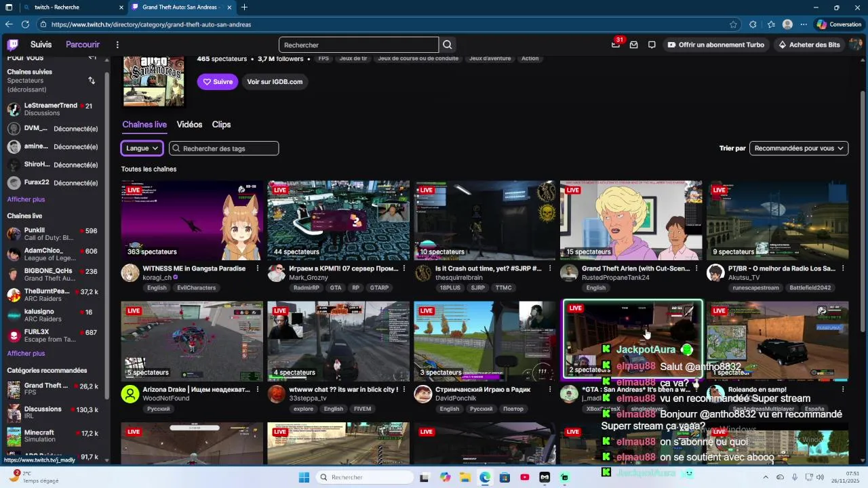Open the Langue dropdown filter
868x488 pixels.
coord(142,148)
